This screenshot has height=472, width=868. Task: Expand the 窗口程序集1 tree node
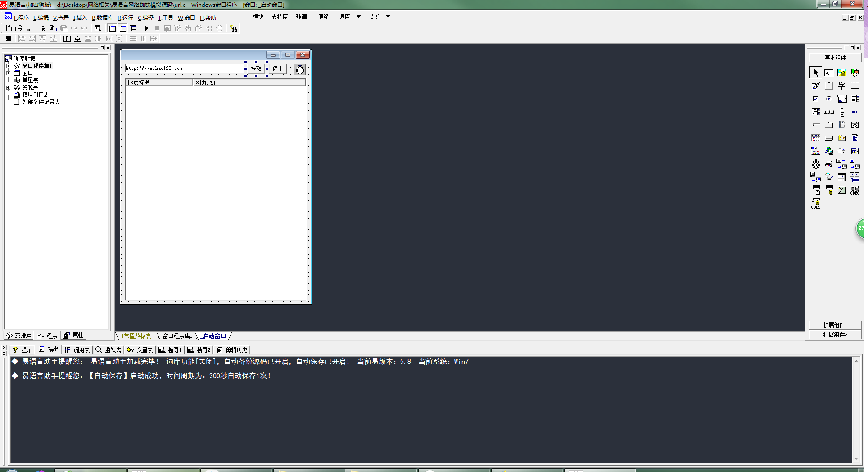(8, 66)
